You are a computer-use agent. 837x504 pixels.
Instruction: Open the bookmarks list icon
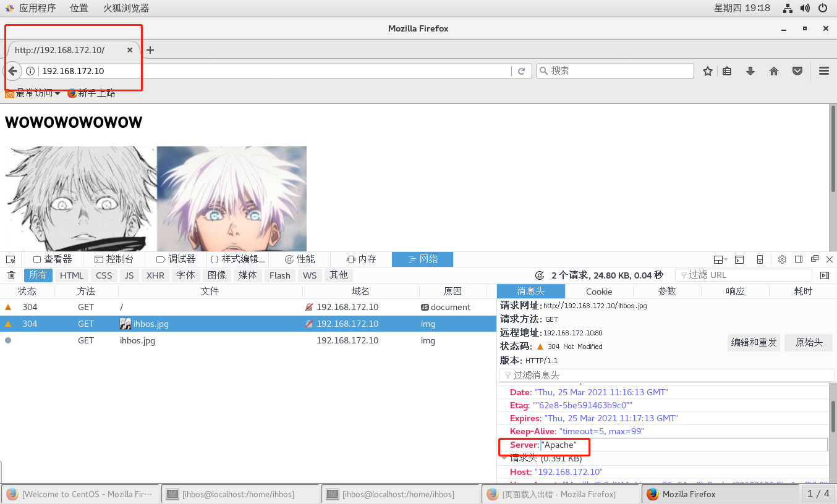tap(727, 71)
